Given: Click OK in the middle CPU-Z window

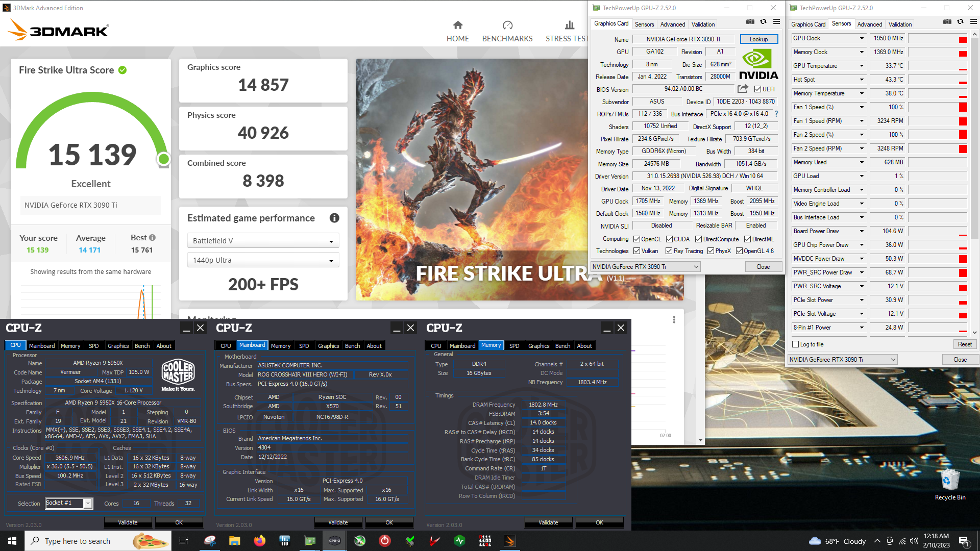Looking at the screenshot, I should 389,522.
